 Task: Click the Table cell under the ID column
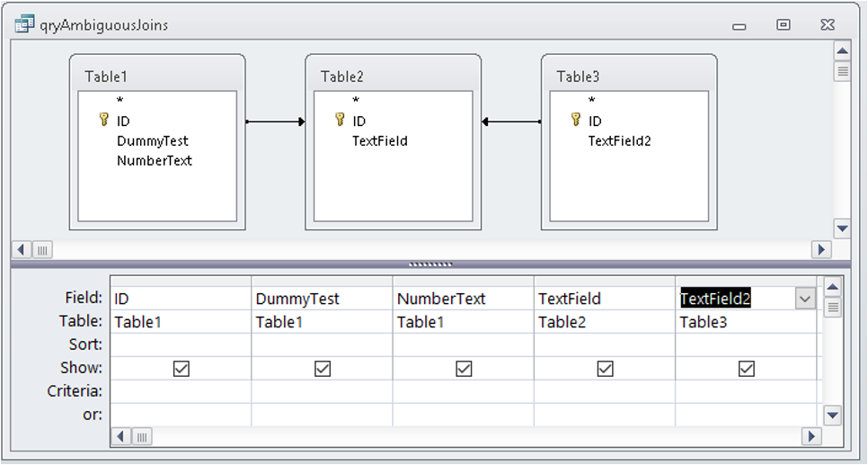(181, 322)
